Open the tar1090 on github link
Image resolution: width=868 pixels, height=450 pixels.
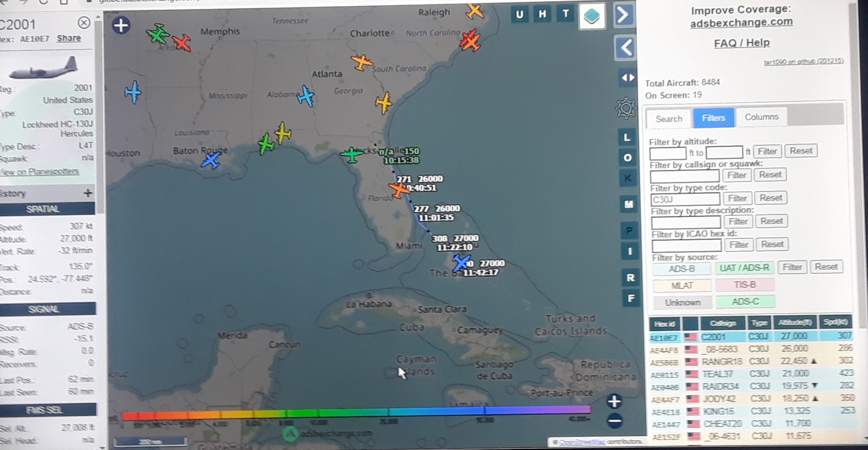click(x=804, y=61)
